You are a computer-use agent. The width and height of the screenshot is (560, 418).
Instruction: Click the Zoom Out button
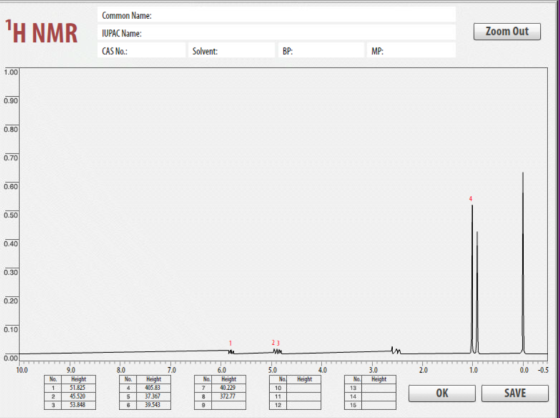click(x=507, y=32)
